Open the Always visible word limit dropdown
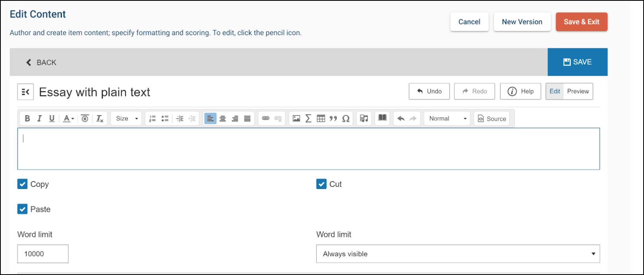 [458, 254]
